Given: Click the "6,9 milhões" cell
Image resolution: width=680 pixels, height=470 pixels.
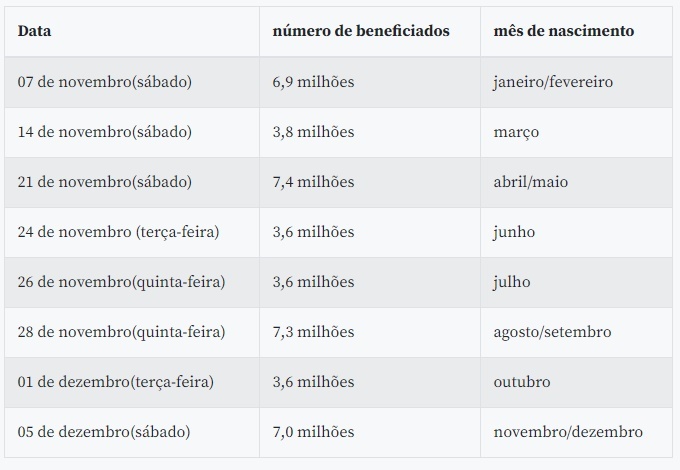Looking at the screenshot, I should click(313, 82).
